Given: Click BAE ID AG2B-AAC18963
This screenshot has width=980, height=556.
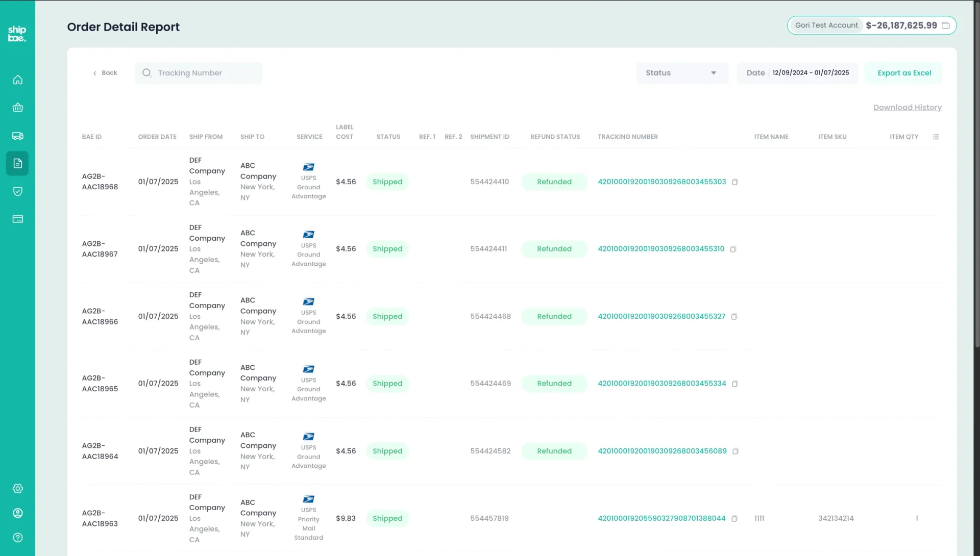Looking at the screenshot, I should pos(100,518).
